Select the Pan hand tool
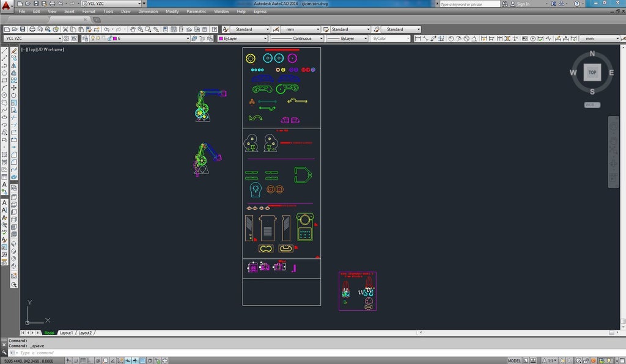 point(132,29)
